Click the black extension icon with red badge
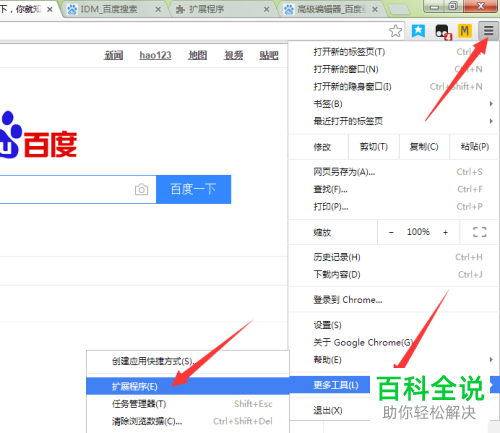Viewport: 500px width, 433px height. click(443, 32)
